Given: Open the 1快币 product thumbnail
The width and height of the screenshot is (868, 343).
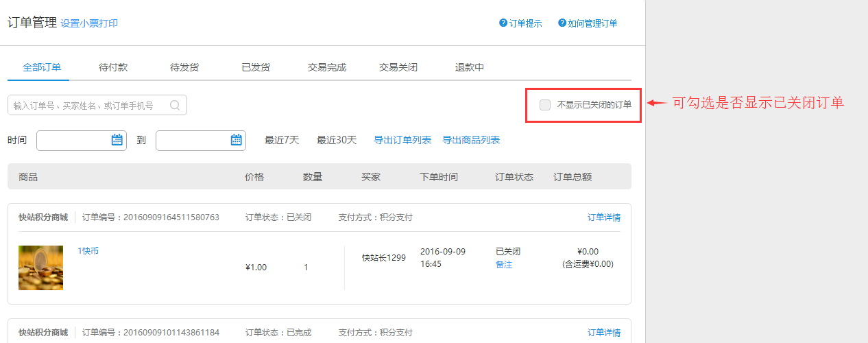Looking at the screenshot, I should [x=40, y=268].
